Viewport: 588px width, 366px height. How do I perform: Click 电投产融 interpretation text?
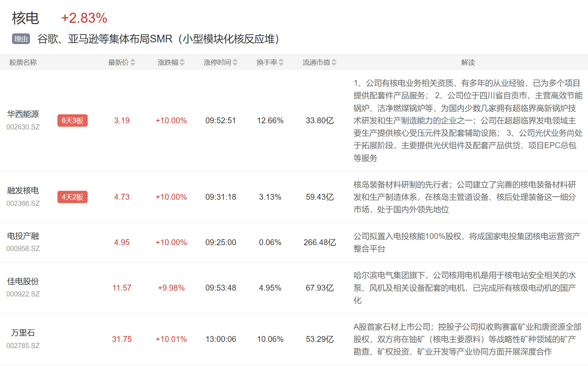tap(467, 242)
